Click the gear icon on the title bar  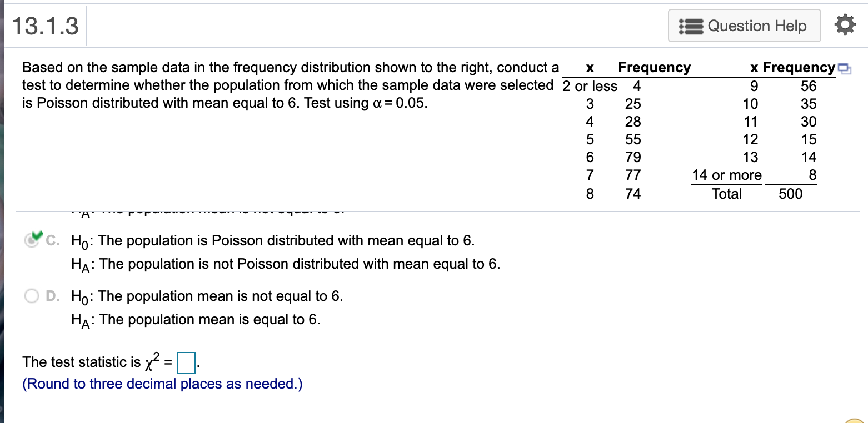845,25
